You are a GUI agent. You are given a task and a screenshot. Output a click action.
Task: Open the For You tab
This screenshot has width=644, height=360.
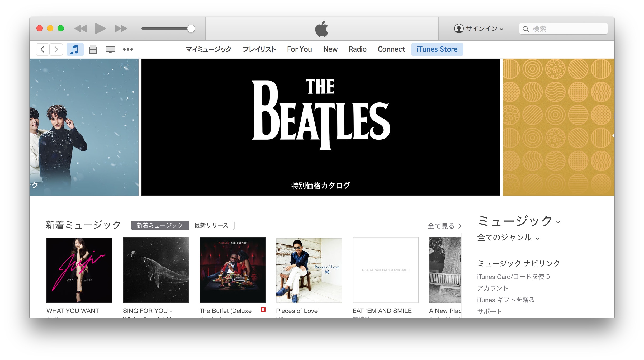(299, 49)
